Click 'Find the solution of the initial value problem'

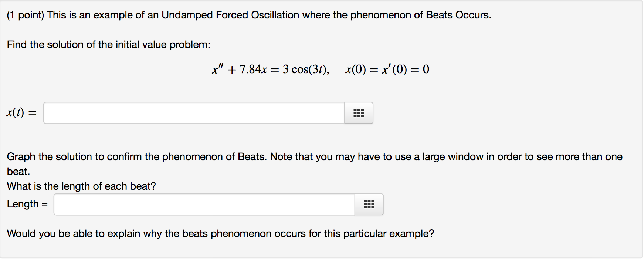tap(108, 45)
